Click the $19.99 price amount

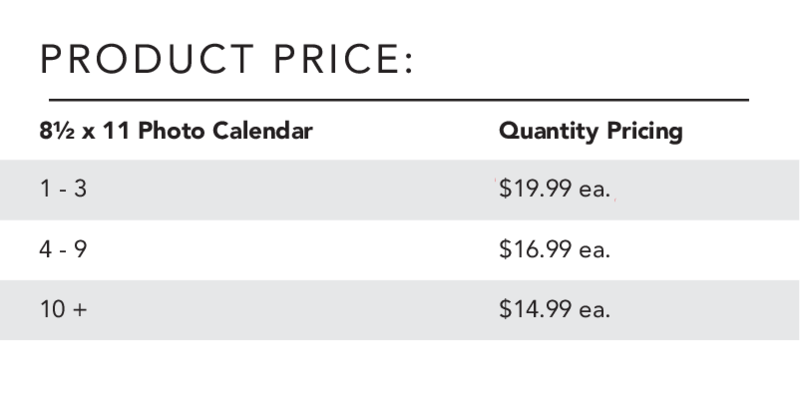tap(535, 188)
